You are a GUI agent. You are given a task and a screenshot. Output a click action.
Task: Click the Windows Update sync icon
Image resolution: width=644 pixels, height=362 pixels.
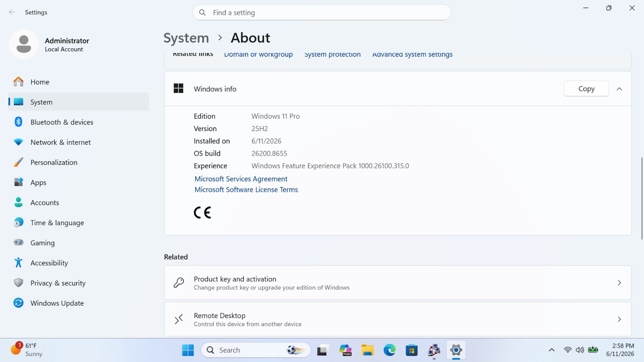(19, 303)
